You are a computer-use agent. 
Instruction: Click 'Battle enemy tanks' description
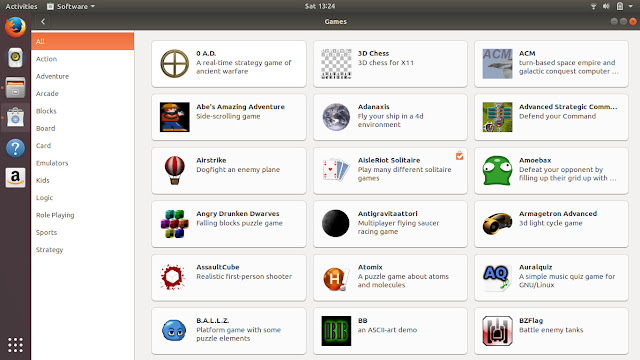(x=551, y=330)
